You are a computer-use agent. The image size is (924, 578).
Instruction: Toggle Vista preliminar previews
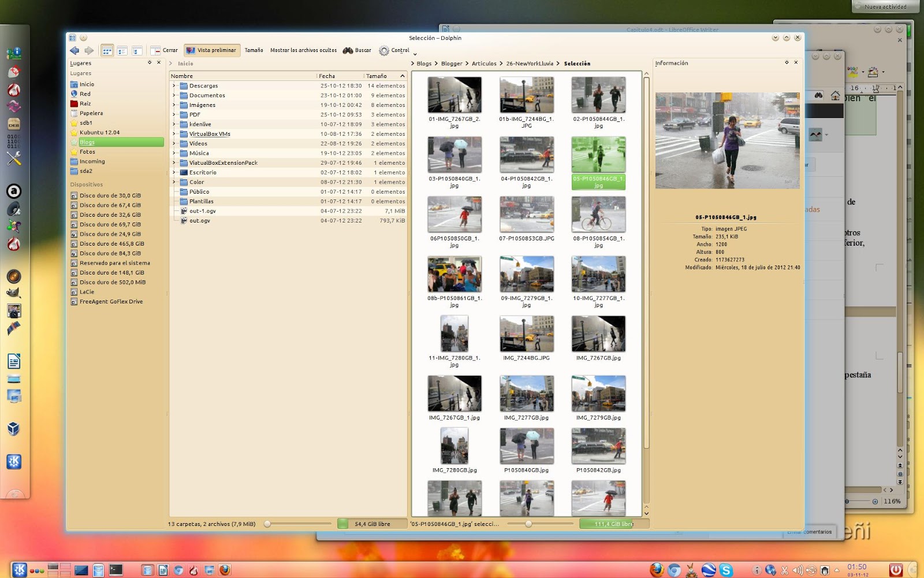point(211,50)
